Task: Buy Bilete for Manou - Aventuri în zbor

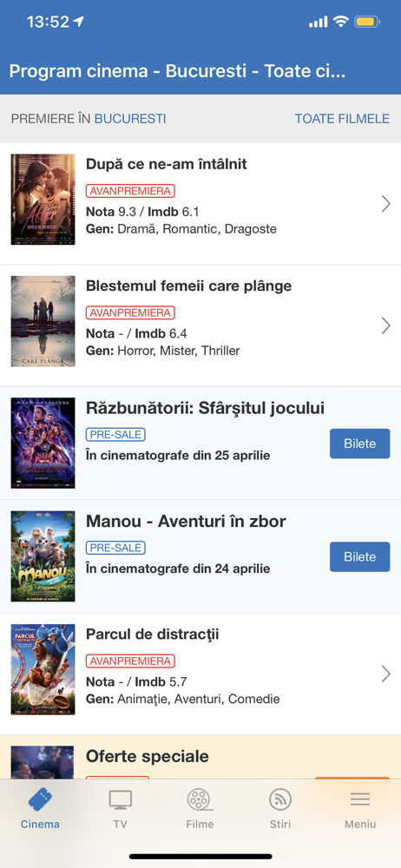Action: (360, 556)
